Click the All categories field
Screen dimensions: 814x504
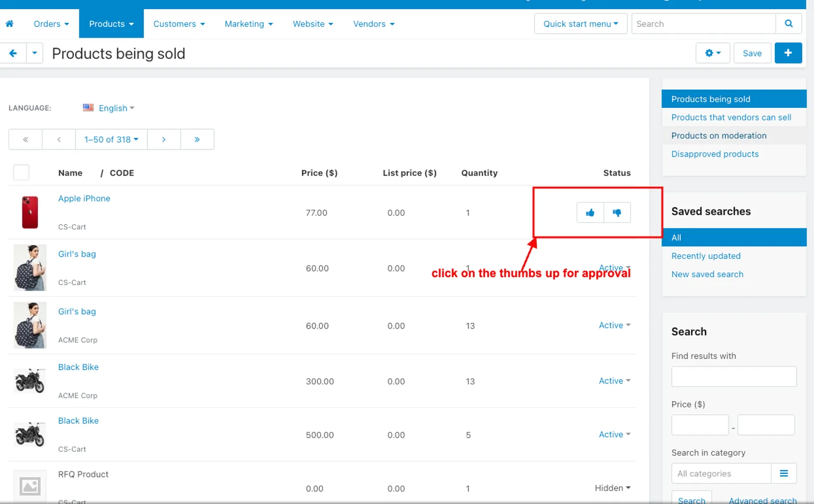pos(721,473)
